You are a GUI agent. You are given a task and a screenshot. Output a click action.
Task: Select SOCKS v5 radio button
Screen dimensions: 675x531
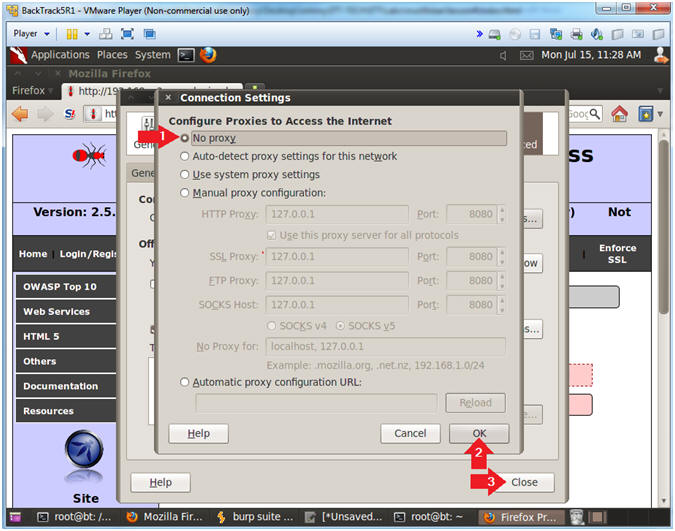coord(340,326)
